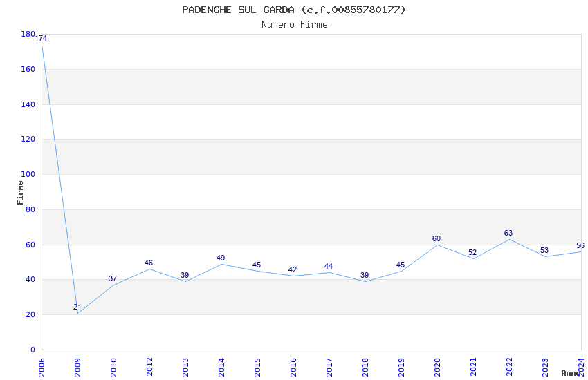Select the data label 46 at 2012
The width and height of the screenshot is (588, 380).
149,263
